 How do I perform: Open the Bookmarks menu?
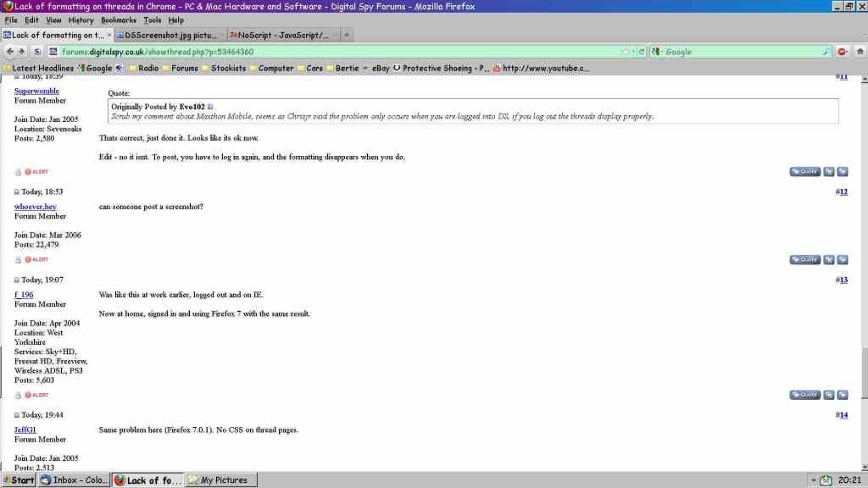click(x=118, y=19)
